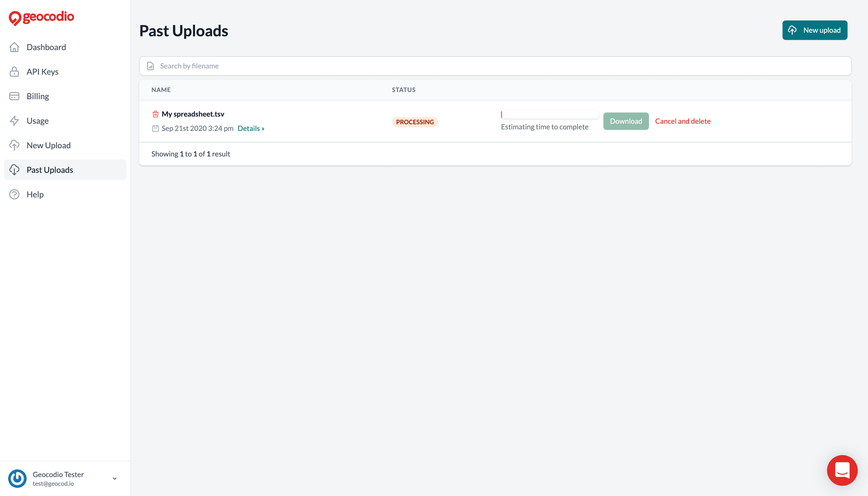
Task: Click the Past Uploads upload icon
Action: pyautogui.click(x=15, y=170)
